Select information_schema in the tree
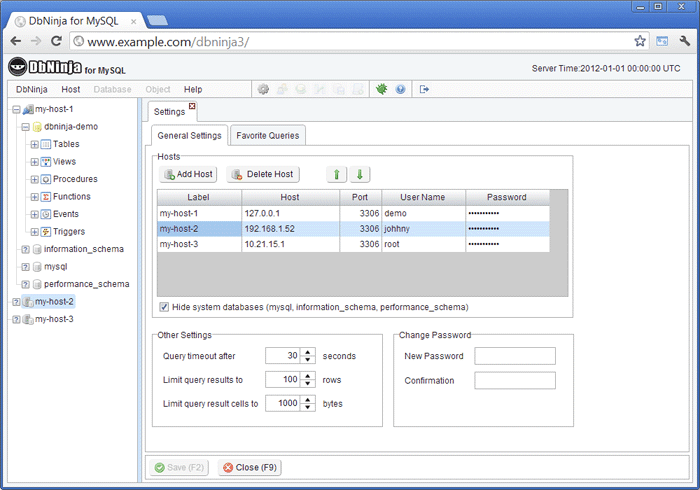 83,249
